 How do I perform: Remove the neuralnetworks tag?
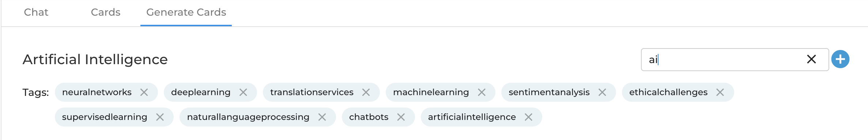pyautogui.click(x=144, y=92)
